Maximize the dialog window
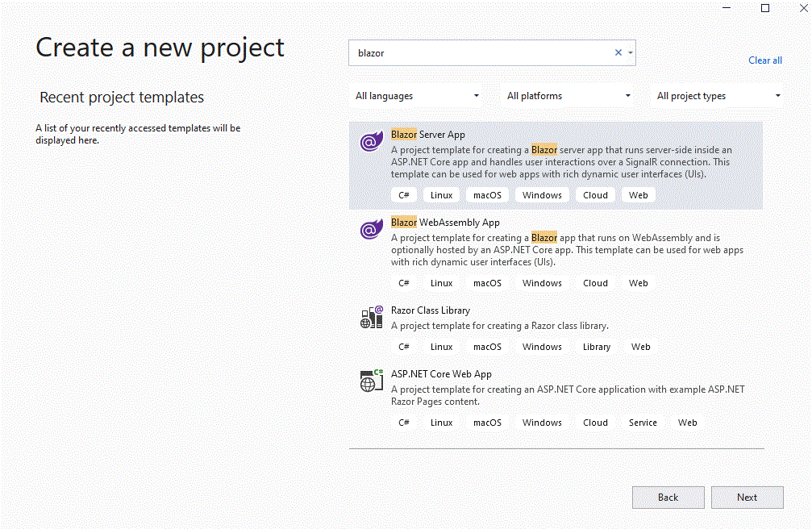Image resolution: width=812 pixels, height=529 pixels. pyautogui.click(x=765, y=8)
